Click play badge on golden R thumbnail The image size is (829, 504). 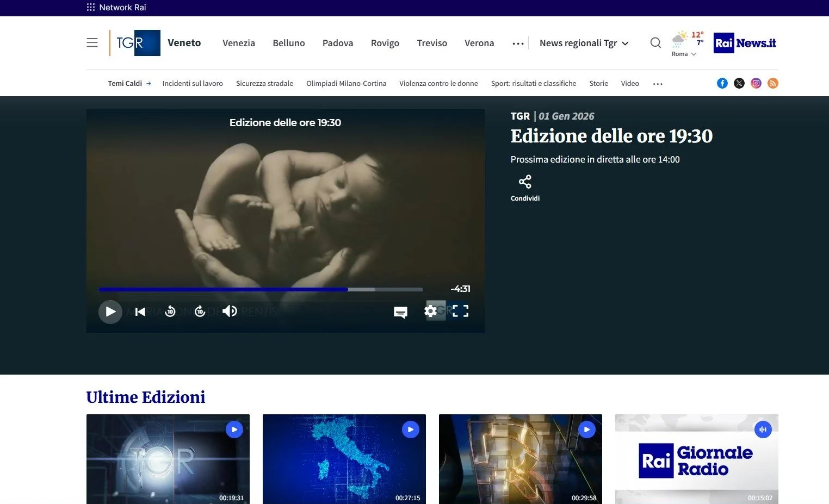587,430
